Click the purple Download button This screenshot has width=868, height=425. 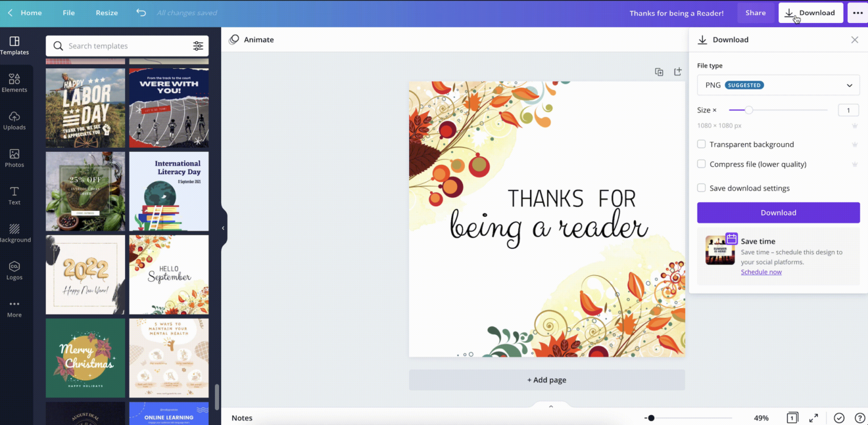click(778, 212)
